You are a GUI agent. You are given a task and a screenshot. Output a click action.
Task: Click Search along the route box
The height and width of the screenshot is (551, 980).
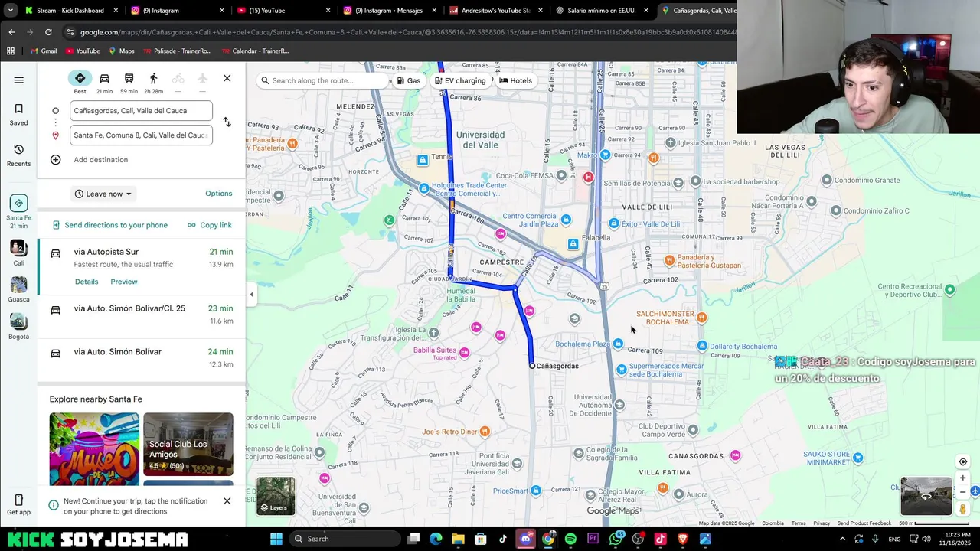[x=324, y=80]
